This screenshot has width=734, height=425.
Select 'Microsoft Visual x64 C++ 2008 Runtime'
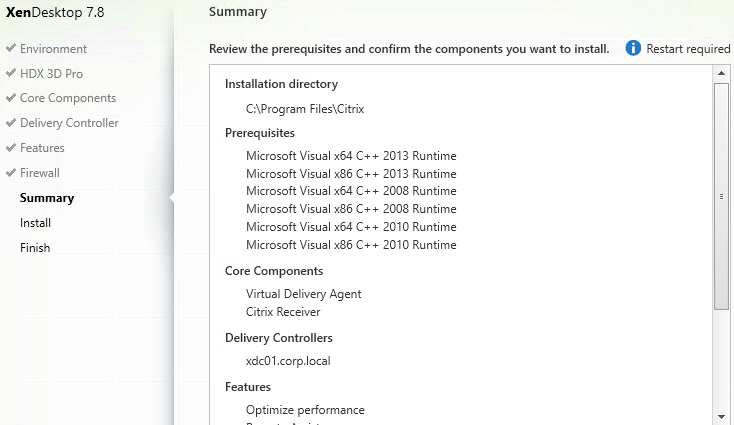pos(351,191)
